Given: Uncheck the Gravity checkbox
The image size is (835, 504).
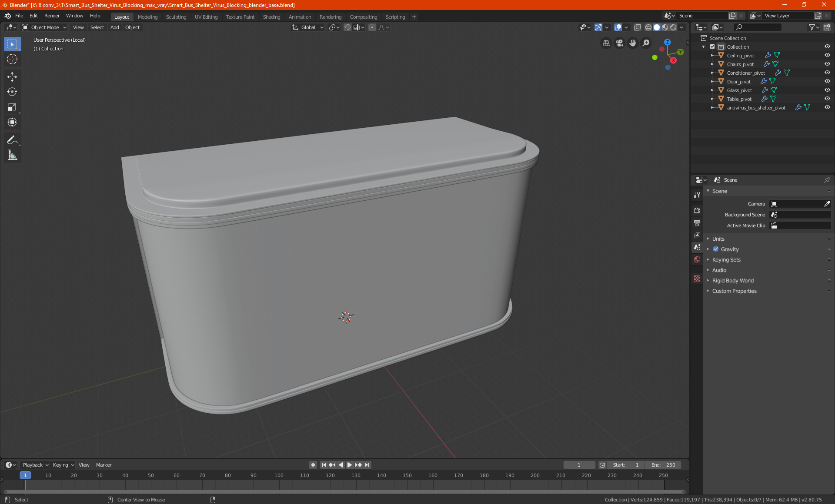Looking at the screenshot, I should click(x=715, y=249).
